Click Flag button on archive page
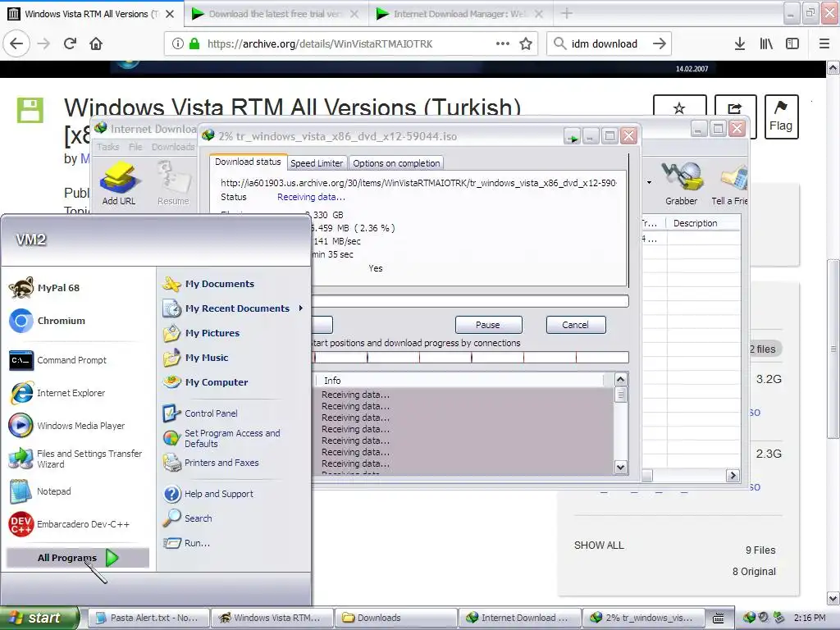Screen dimensions: 840x630 781,116
